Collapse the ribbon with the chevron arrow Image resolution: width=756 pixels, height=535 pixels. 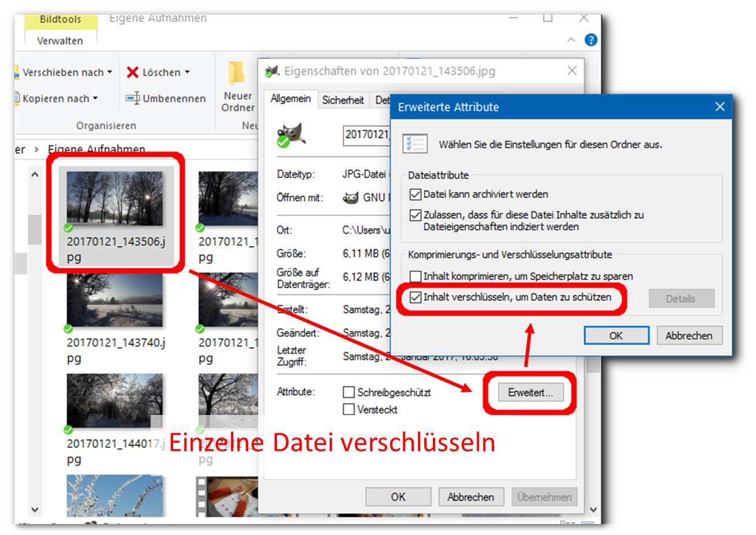[571, 40]
